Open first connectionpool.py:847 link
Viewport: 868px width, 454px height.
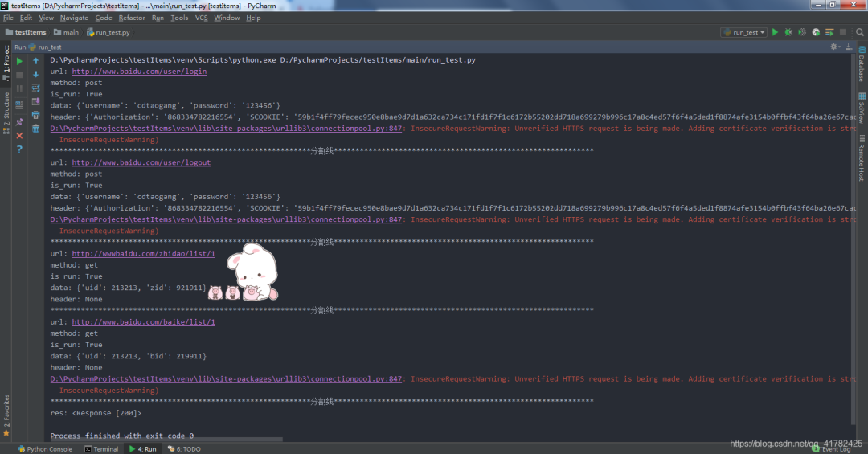[226, 129]
